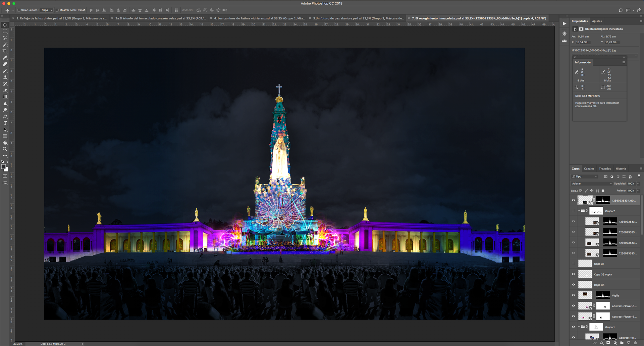Select the Path Selection tool
This screenshot has width=644, height=346.
(5, 130)
